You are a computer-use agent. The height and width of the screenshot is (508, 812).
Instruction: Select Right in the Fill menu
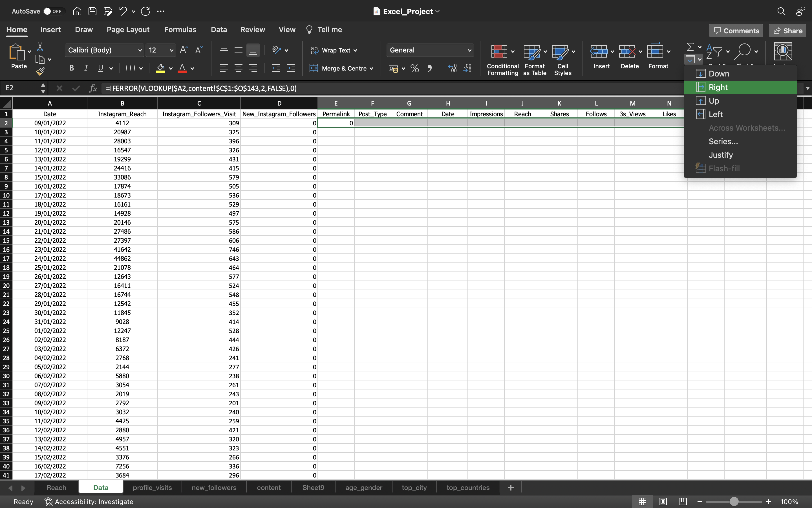coord(740,87)
